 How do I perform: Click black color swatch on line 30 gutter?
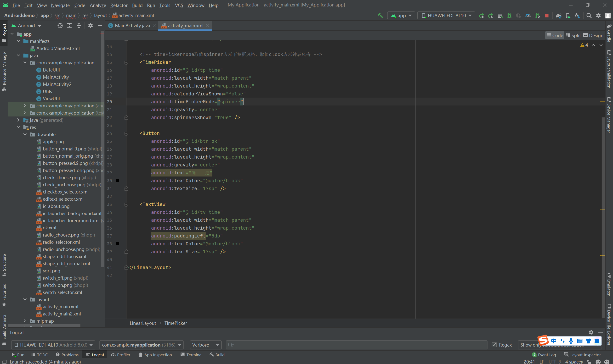coord(117,181)
